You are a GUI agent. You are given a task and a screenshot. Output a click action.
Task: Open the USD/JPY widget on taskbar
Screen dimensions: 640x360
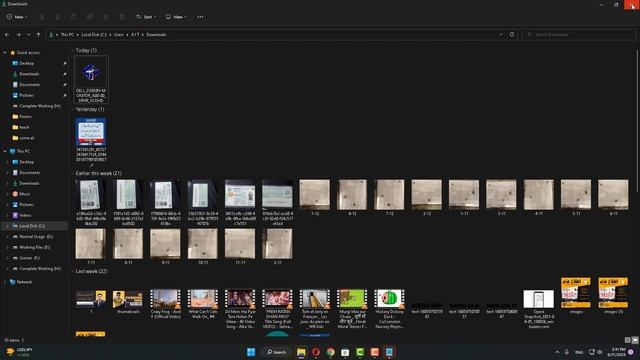click(19, 352)
